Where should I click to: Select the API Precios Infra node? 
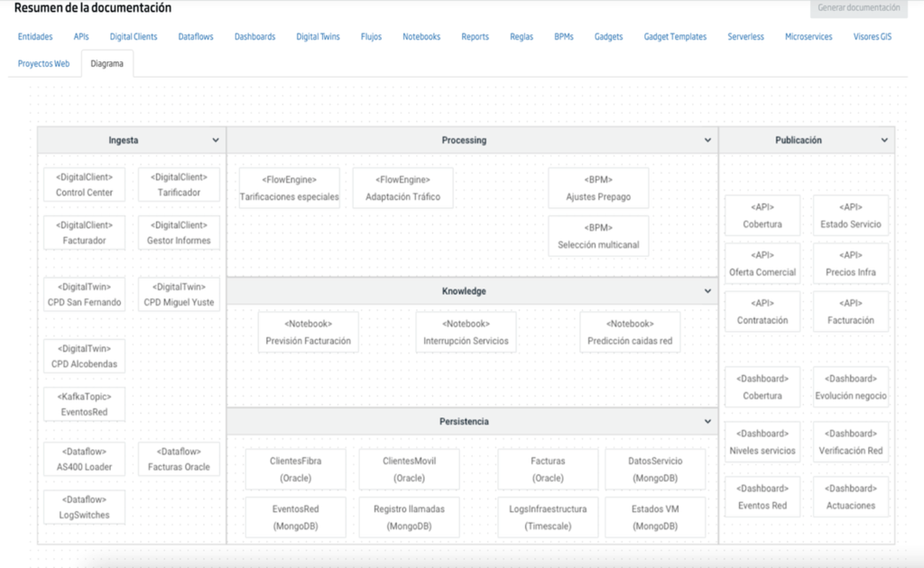pos(851,263)
